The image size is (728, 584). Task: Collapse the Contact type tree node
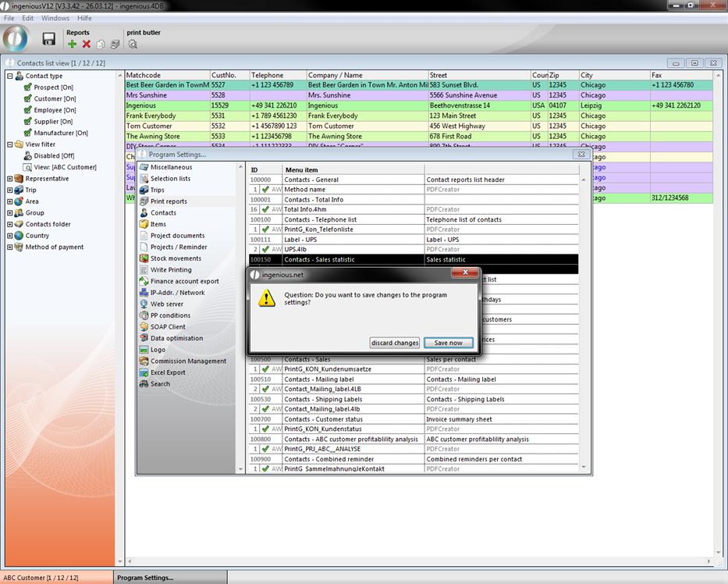click(9, 77)
